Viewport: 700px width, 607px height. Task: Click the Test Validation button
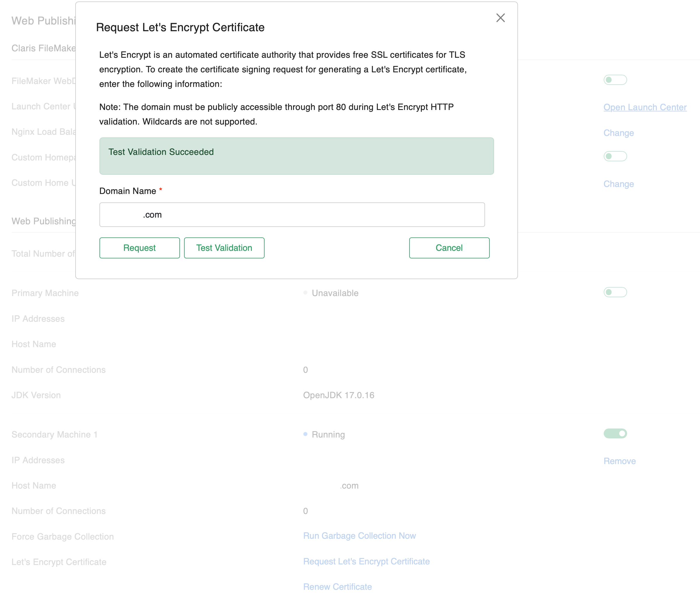224,248
